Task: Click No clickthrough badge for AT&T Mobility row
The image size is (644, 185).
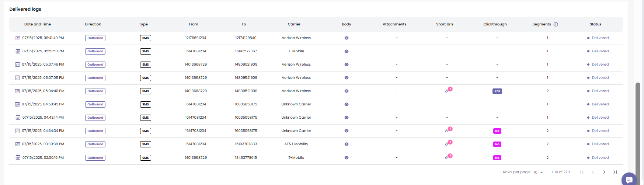Action: [497, 144]
